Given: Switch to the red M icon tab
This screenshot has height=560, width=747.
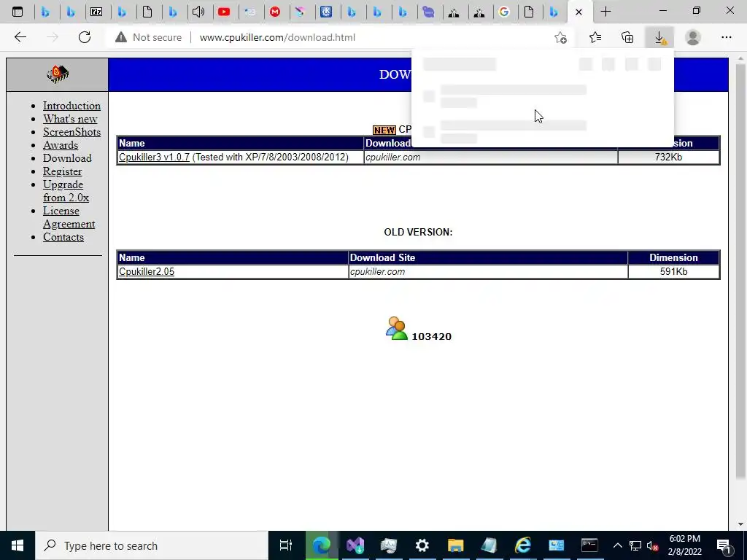Looking at the screenshot, I should [x=275, y=12].
